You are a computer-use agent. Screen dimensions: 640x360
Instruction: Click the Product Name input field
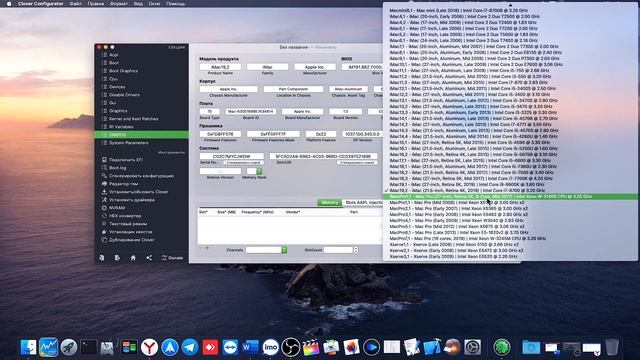220,67
